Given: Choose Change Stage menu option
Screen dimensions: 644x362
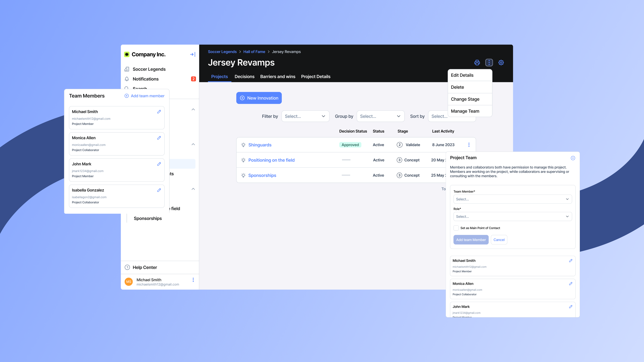Looking at the screenshot, I should pyautogui.click(x=465, y=99).
